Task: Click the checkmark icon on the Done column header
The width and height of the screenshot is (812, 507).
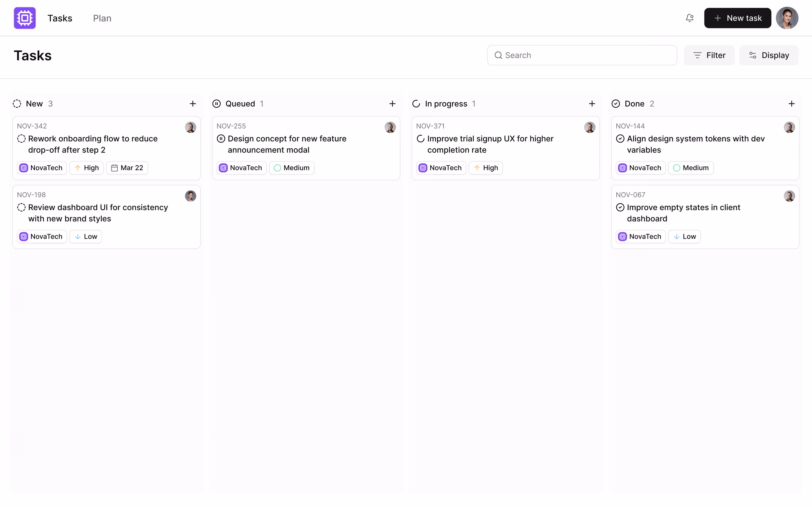Action: click(x=616, y=104)
